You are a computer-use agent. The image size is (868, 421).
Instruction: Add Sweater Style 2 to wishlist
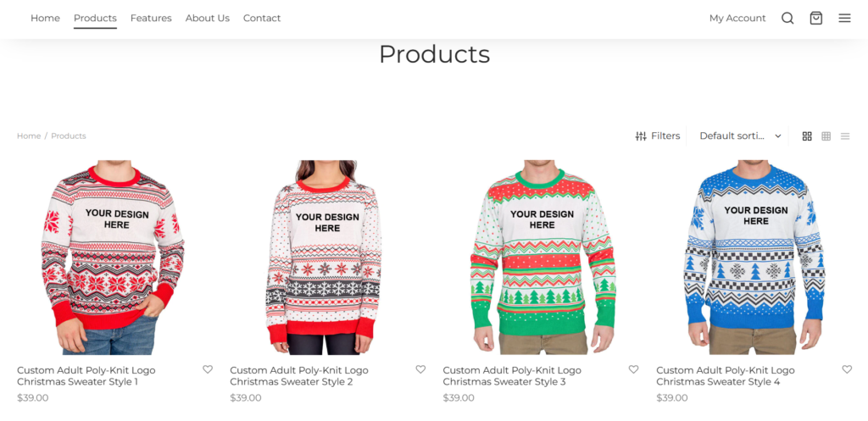click(420, 369)
